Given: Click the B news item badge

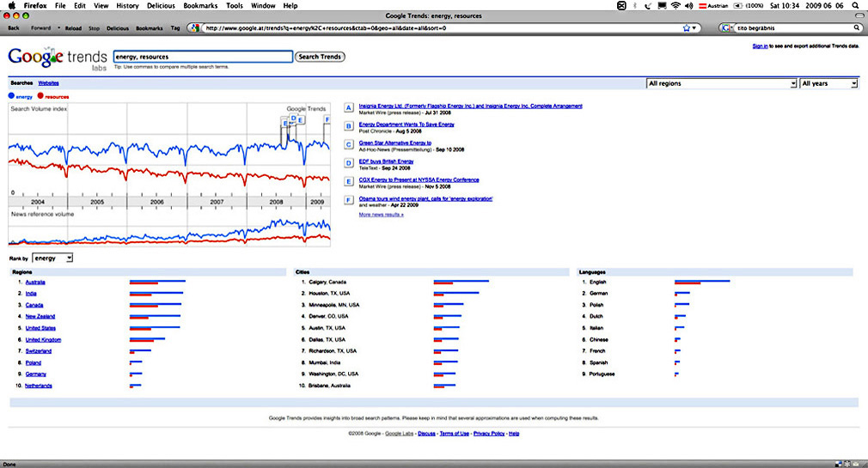Looking at the screenshot, I should [349, 126].
